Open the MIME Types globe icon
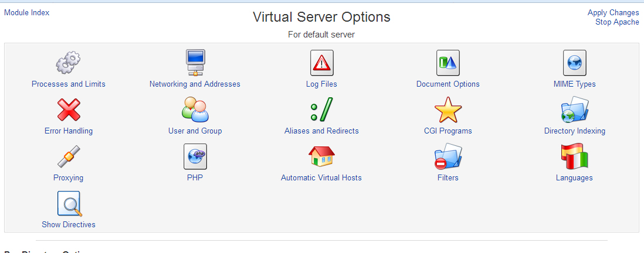The height and width of the screenshot is (253, 644). click(574, 63)
